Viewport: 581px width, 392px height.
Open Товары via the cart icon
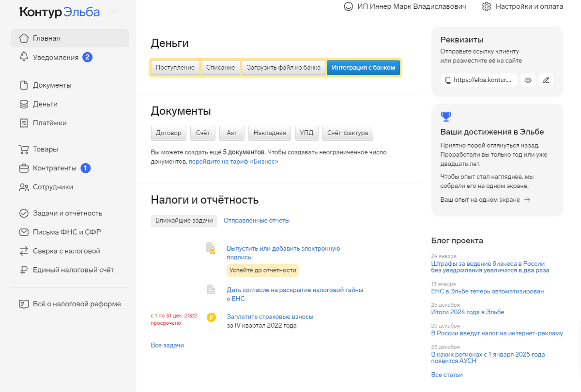tap(23, 149)
